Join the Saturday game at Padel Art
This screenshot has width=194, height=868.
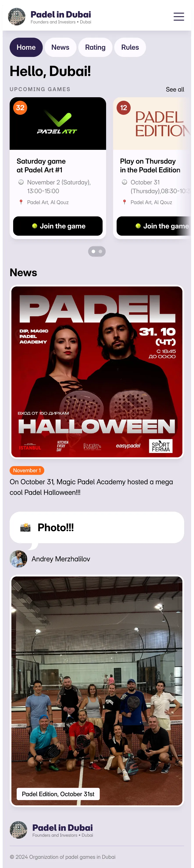58,226
